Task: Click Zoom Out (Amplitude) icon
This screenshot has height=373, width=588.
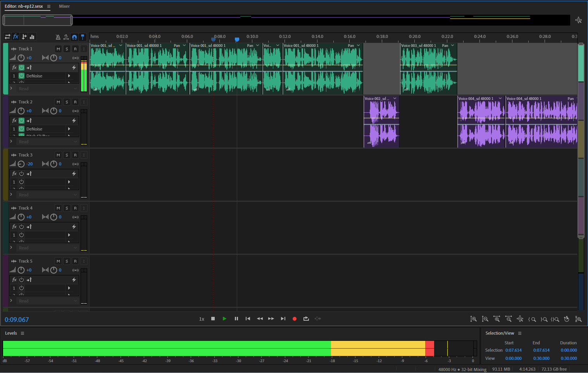Action: pyautogui.click(x=485, y=319)
